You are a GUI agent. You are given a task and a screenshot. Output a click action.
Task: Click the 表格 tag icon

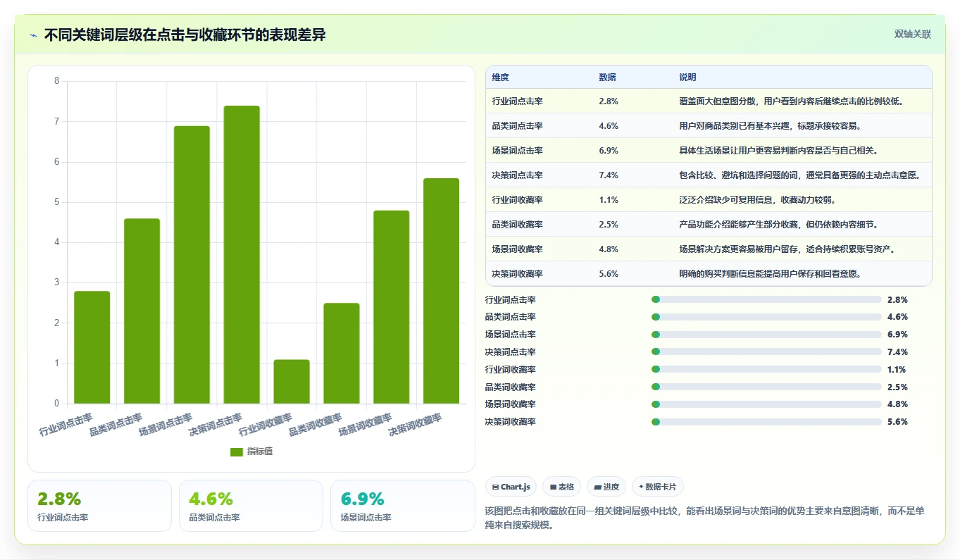coord(553,487)
